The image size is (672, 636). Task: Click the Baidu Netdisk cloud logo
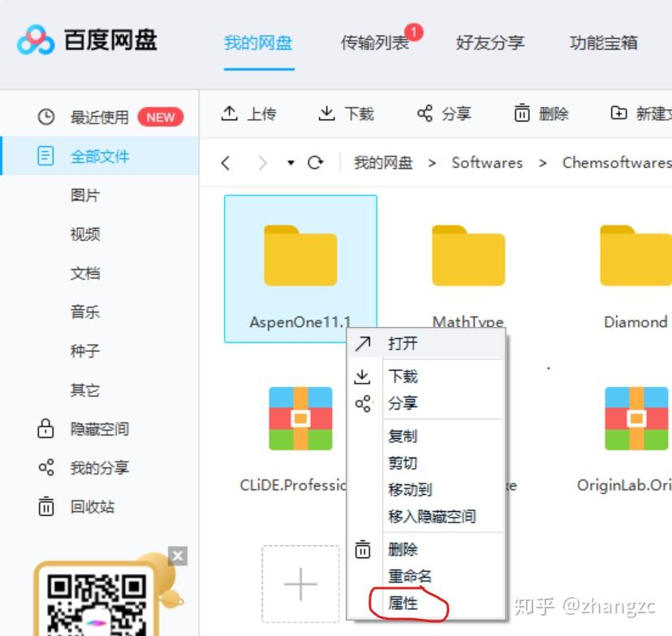pyautogui.click(x=36, y=41)
